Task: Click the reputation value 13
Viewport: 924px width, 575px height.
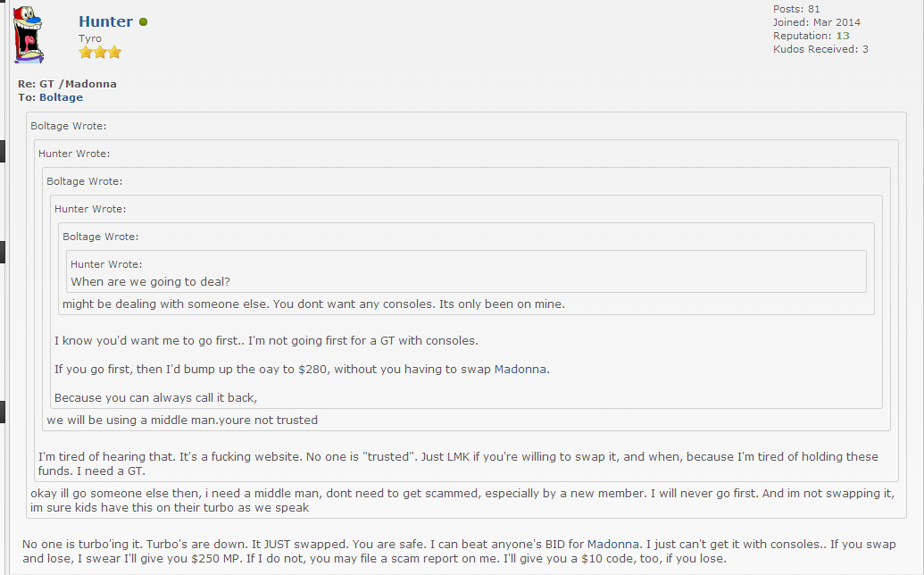Action: [x=842, y=36]
